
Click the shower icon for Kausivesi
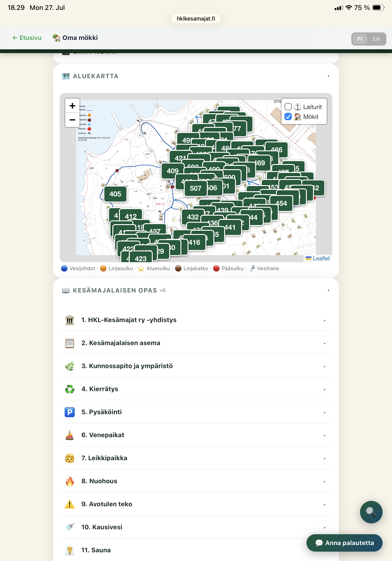click(x=70, y=527)
